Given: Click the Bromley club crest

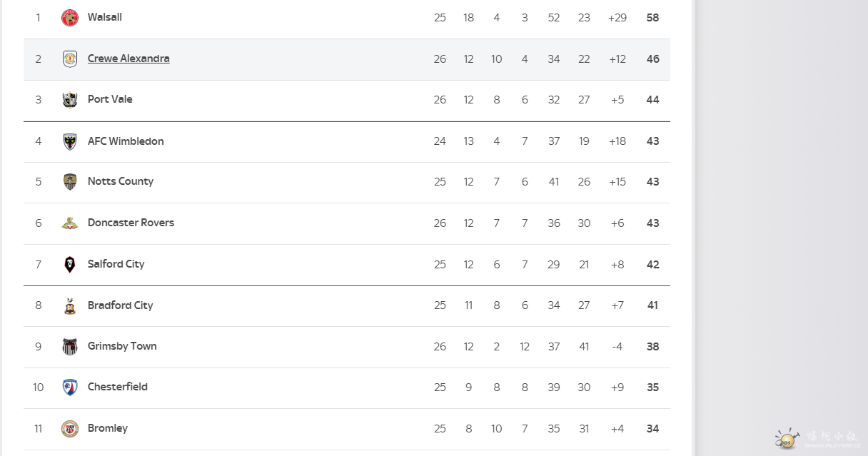Looking at the screenshot, I should (69, 429).
